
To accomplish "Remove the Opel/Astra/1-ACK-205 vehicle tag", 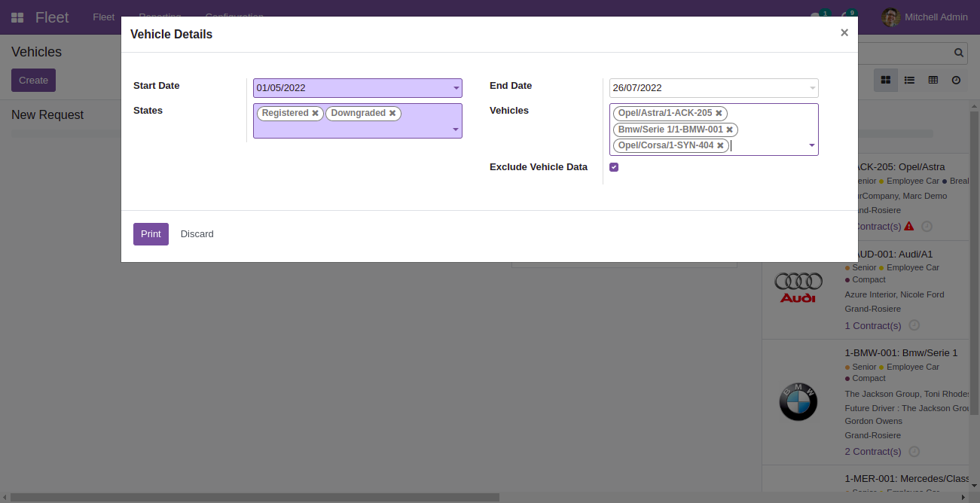I will point(719,113).
